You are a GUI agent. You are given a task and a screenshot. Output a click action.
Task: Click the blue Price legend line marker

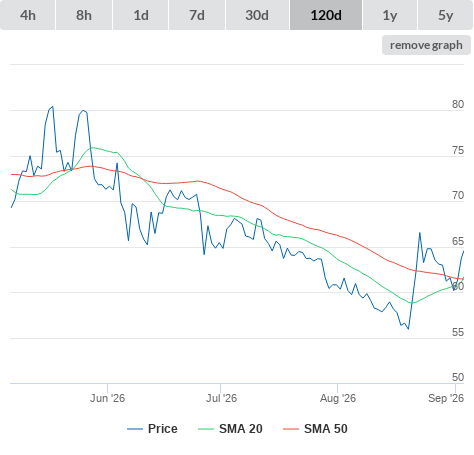click(x=135, y=429)
